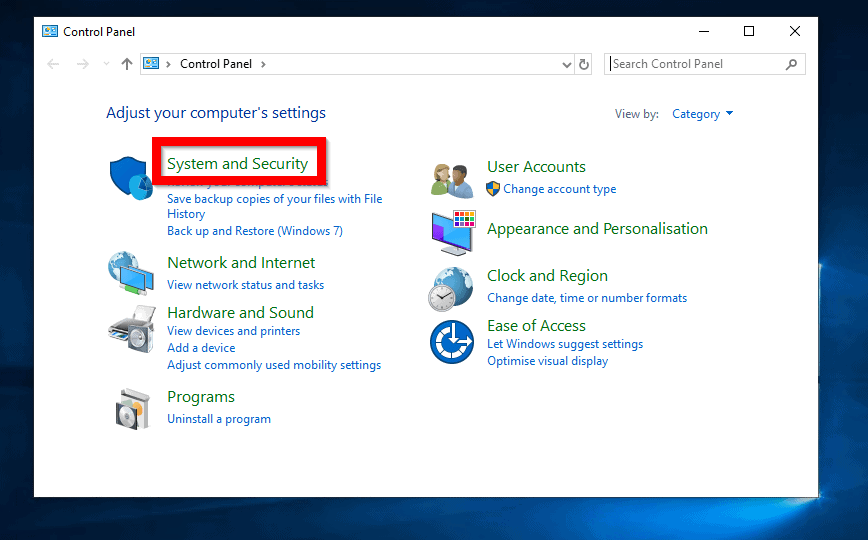
Task: Maximize the Control Panel window
Action: click(748, 32)
